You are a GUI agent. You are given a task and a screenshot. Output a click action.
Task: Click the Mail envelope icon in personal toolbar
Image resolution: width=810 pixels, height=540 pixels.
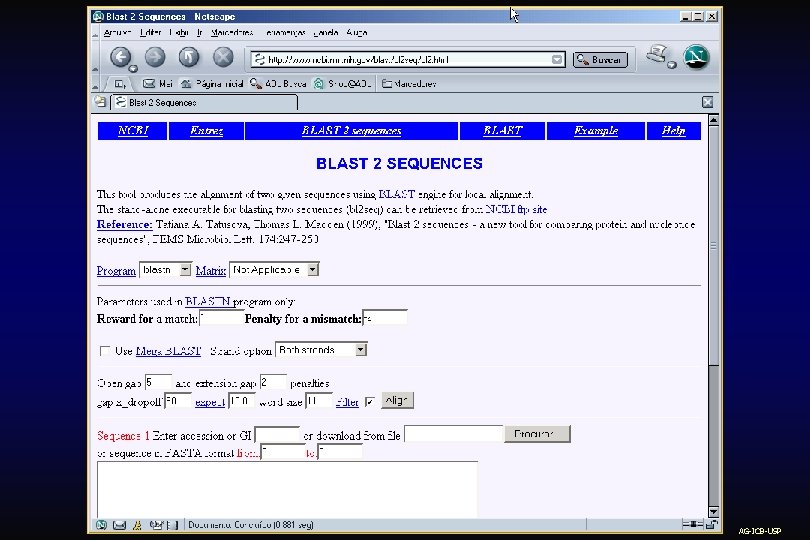(149, 84)
